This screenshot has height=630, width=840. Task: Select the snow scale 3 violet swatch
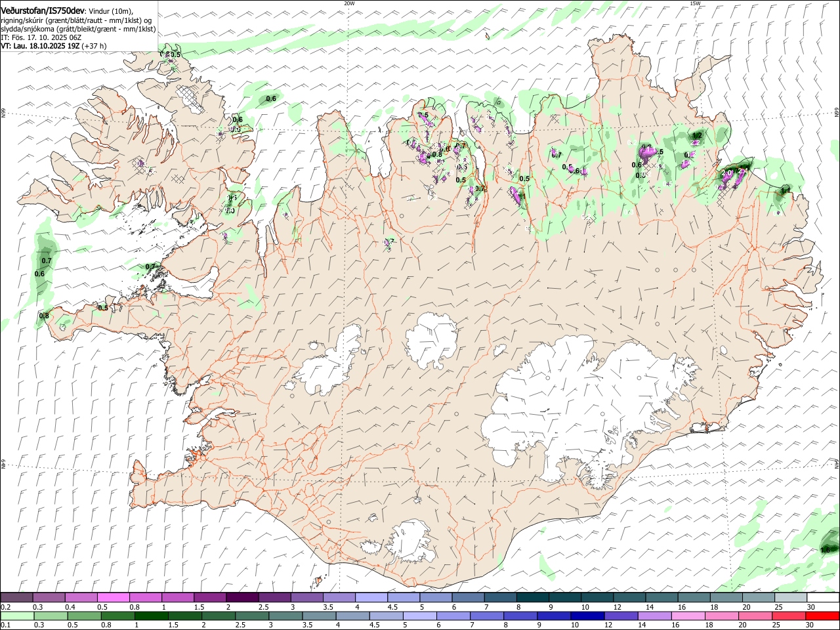click(306, 598)
